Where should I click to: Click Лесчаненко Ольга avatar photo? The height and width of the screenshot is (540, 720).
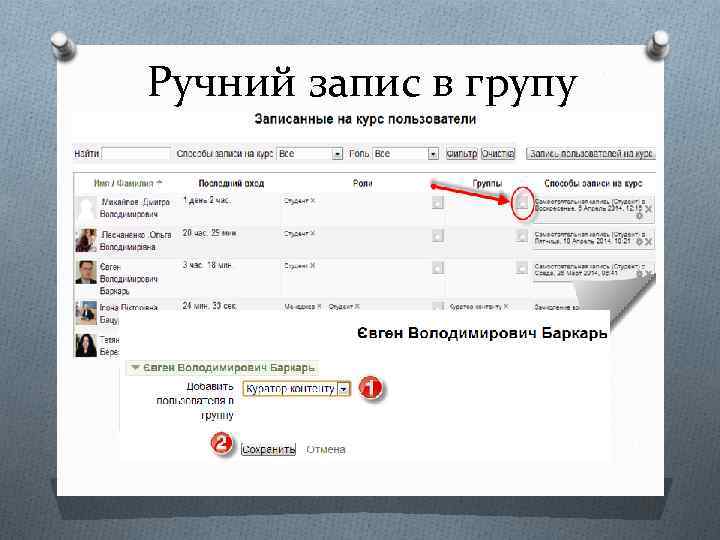(x=86, y=240)
